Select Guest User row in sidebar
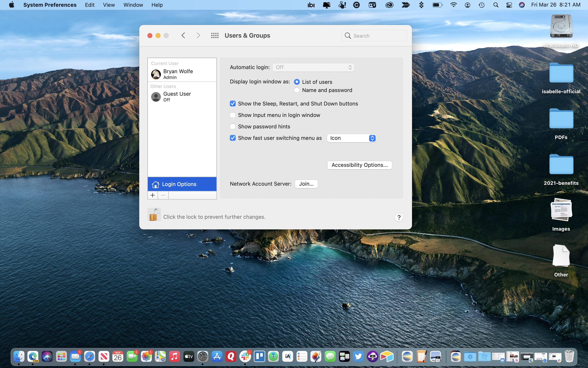 pos(182,97)
